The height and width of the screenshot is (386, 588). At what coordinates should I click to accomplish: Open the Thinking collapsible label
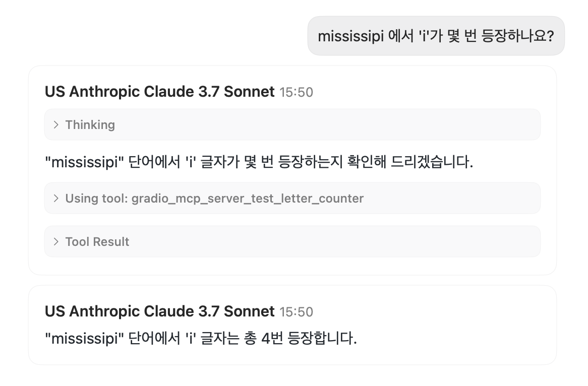click(90, 125)
